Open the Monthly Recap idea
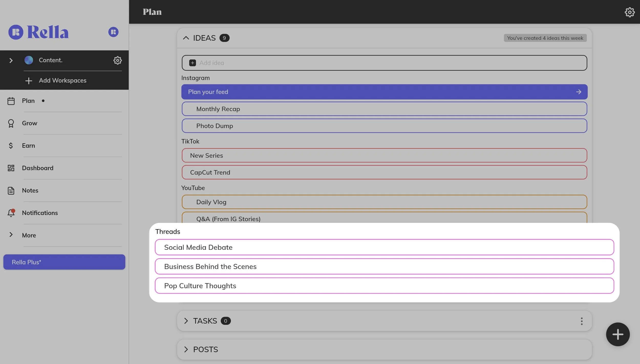640x364 pixels. 384,109
